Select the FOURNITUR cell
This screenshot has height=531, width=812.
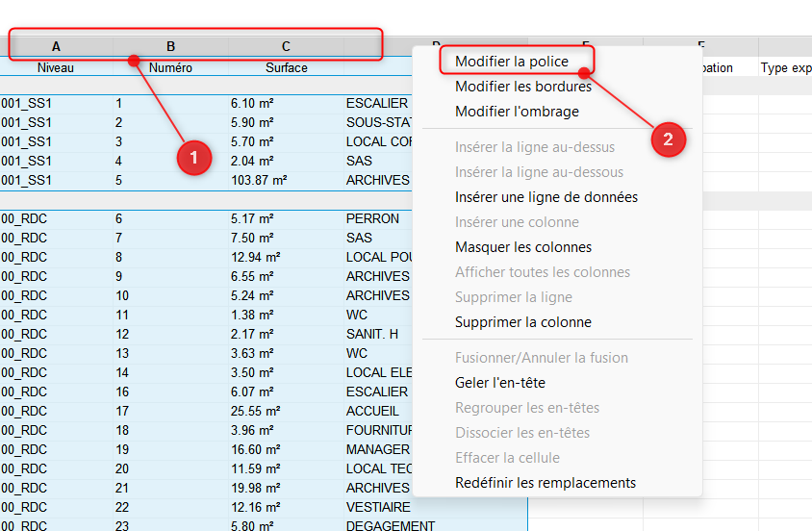378,430
